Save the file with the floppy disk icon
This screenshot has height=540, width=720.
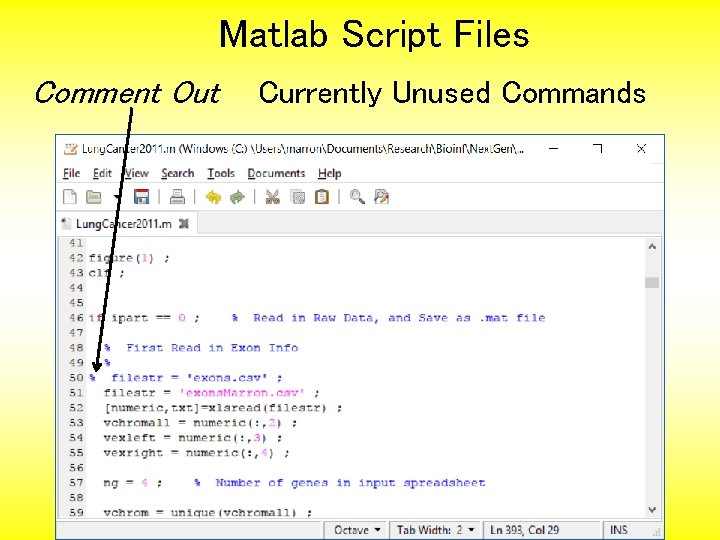pos(141,197)
